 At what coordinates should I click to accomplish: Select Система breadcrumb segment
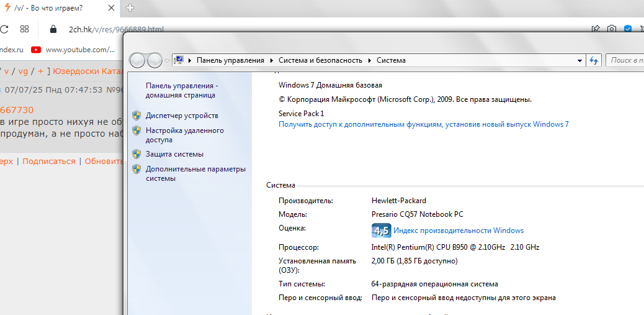(391, 60)
